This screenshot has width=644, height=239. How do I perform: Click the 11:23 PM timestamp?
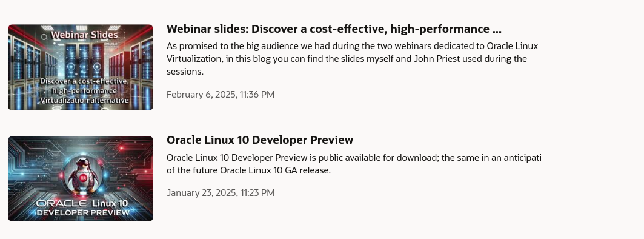coord(257,193)
